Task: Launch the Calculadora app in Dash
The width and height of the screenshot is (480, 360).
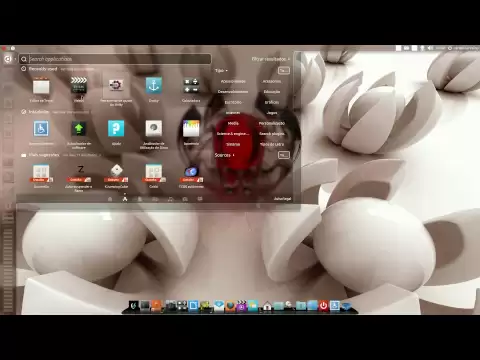Action: point(191,85)
